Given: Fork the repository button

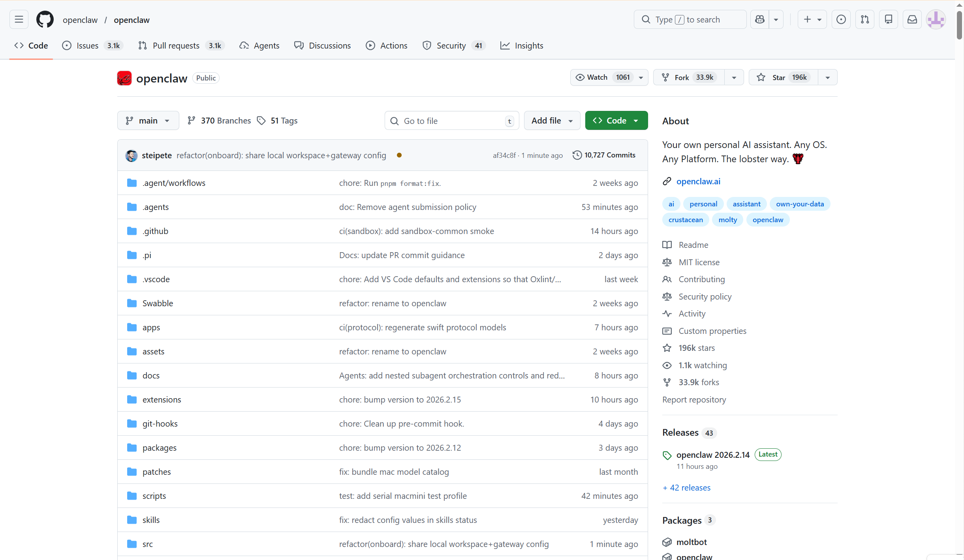Looking at the screenshot, I should pyautogui.click(x=689, y=77).
